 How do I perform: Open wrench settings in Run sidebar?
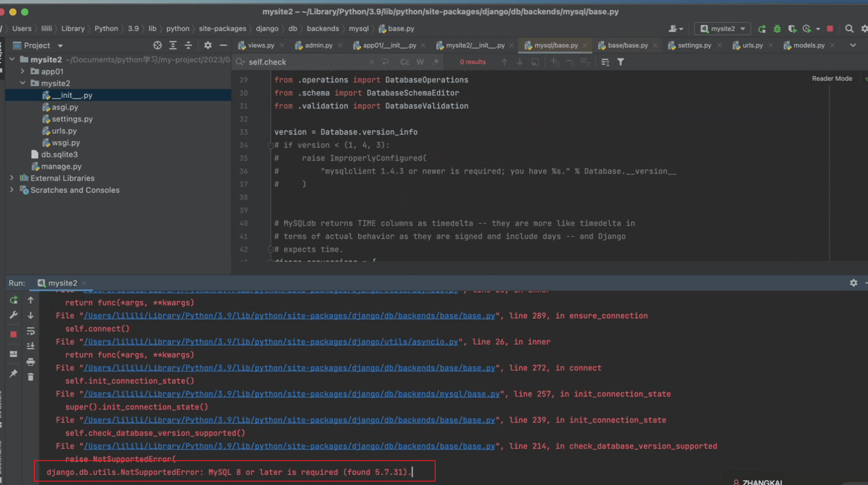[x=13, y=315]
